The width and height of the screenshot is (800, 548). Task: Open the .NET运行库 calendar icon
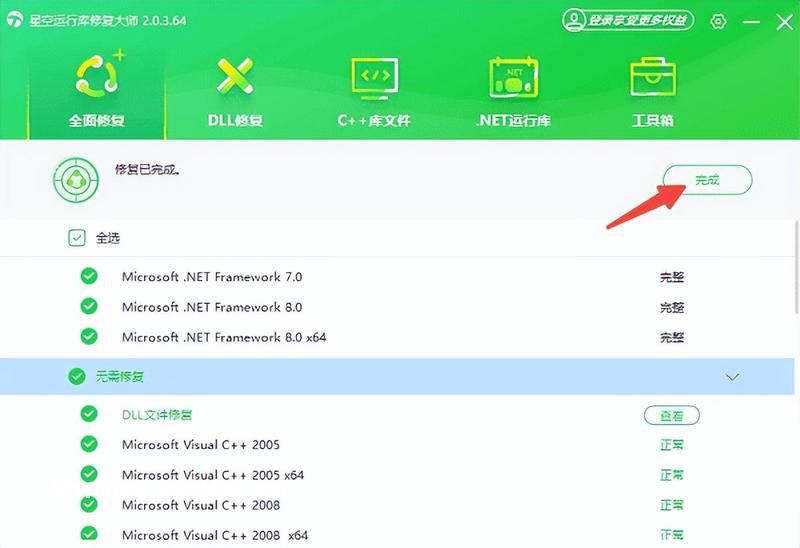513,77
